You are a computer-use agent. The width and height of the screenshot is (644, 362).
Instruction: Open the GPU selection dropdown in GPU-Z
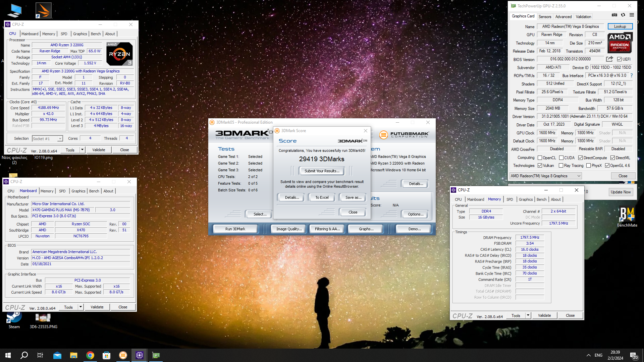545,176
